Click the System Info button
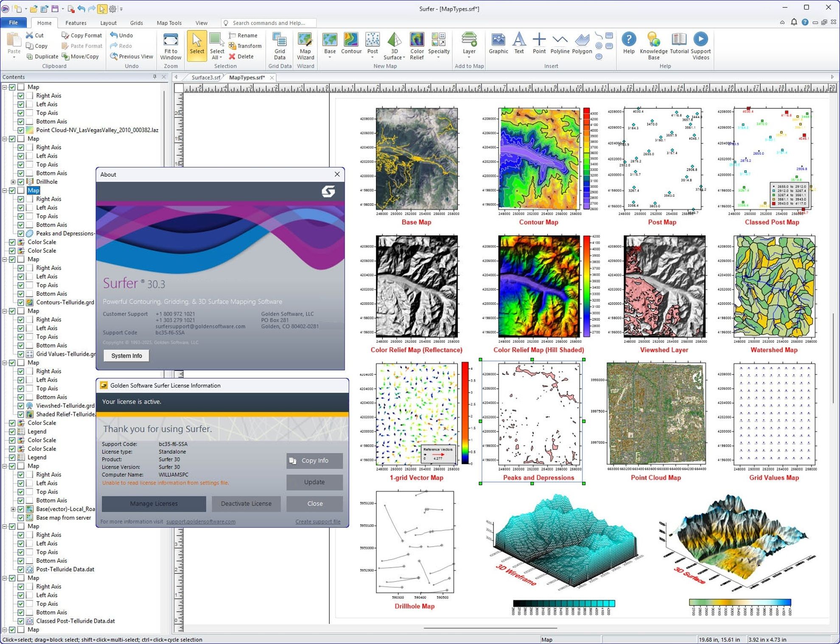The image size is (840, 644). point(126,355)
